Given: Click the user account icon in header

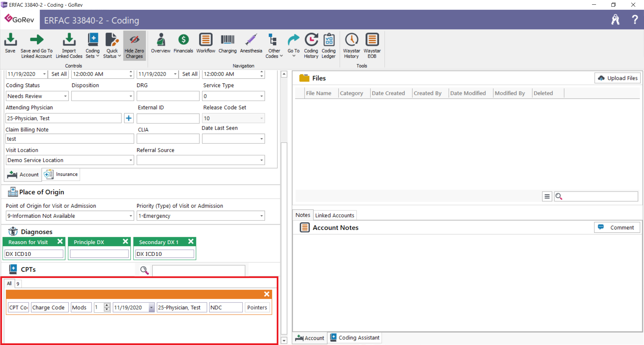Looking at the screenshot, I should pos(615,20).
